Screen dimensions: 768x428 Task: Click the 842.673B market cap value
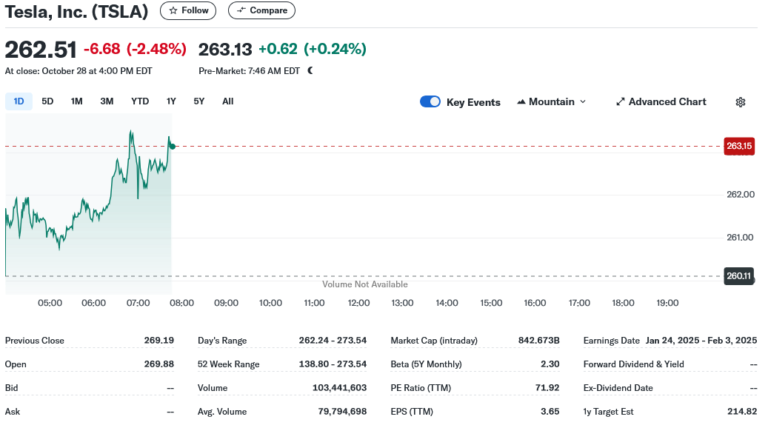coord(539,340)
